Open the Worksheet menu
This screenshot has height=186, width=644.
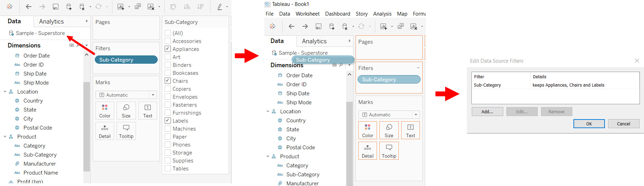(x=307, y=14)
